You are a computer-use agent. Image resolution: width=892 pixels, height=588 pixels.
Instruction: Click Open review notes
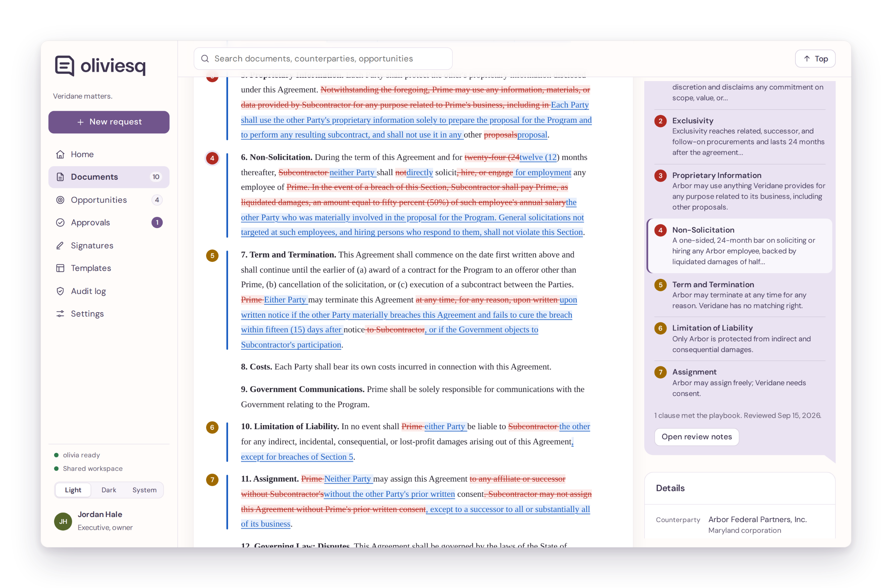(x=696, y=437)
